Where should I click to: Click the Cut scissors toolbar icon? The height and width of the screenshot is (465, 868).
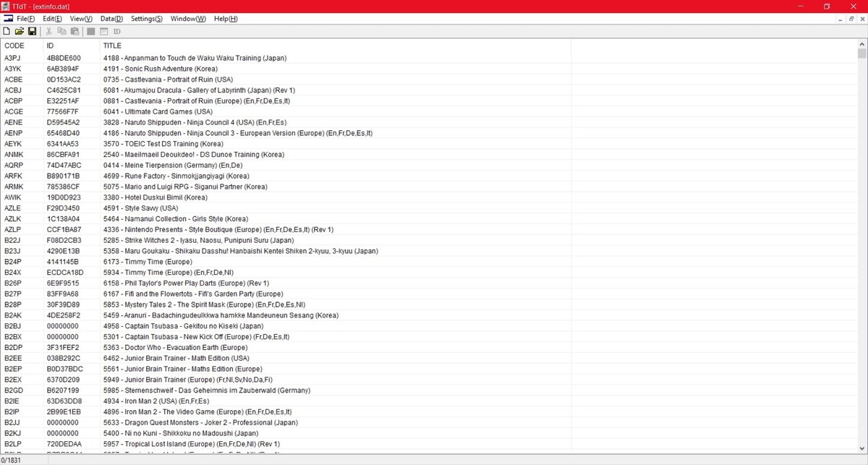click(x=48, y=32)
